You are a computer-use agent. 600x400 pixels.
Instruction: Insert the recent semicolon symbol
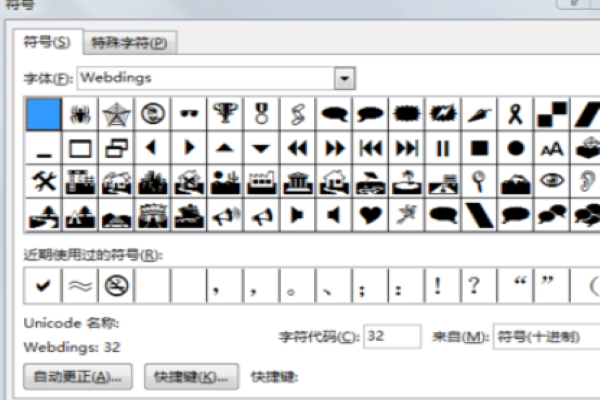pyautogui.click(x=370, y=286)
